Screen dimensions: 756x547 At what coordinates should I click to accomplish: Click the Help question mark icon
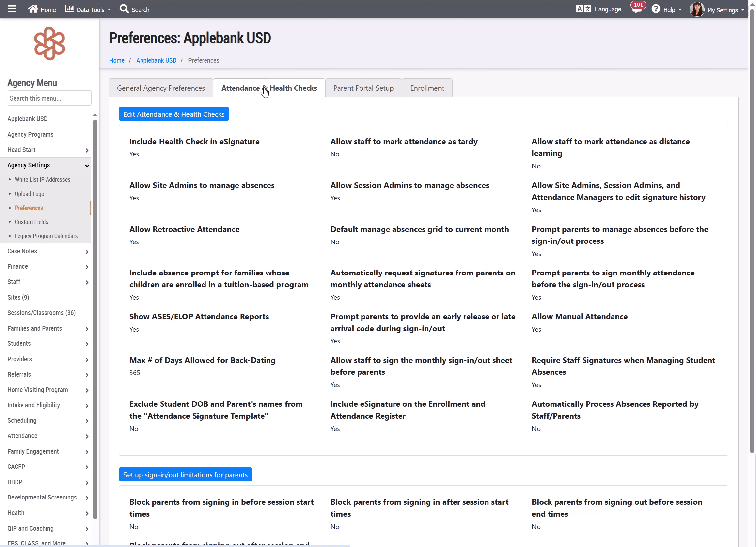point(656,9)
